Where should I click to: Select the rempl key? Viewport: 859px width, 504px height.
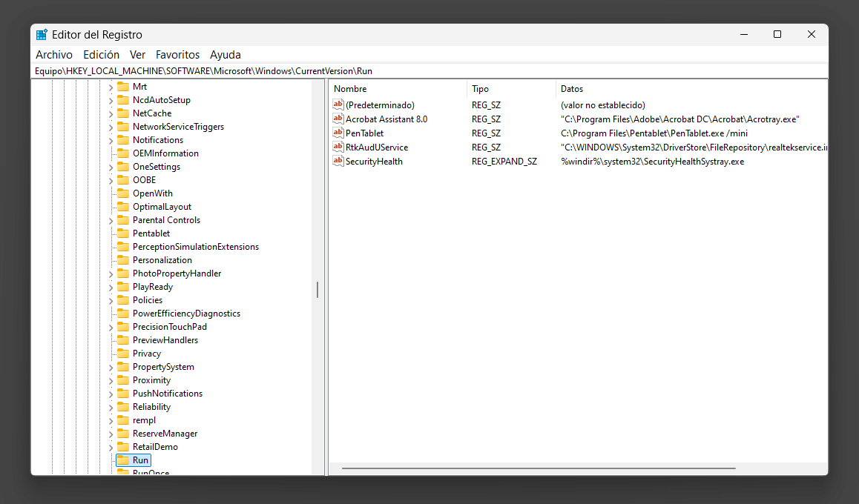[x=144, y=420]
